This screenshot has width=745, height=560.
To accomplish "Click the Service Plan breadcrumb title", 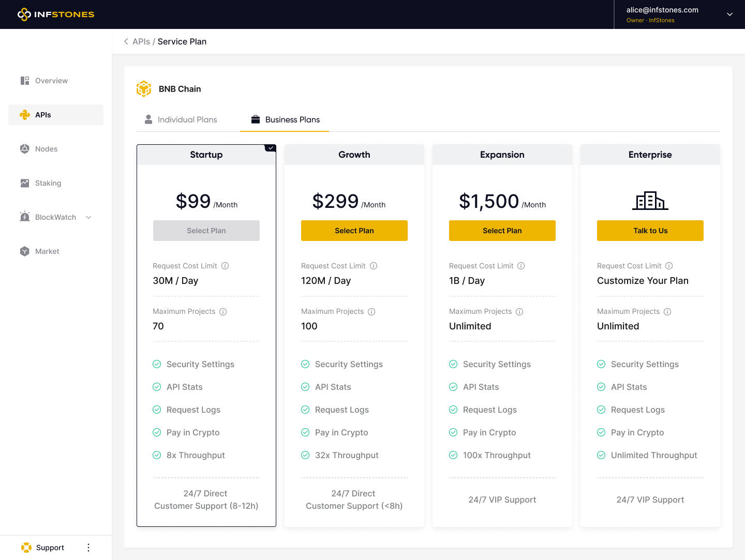I will click(182, 41).
